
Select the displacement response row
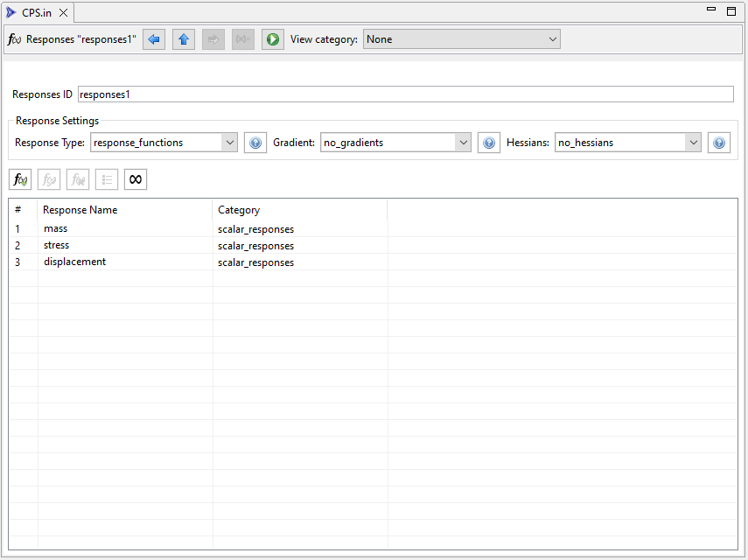coord(75,262)
